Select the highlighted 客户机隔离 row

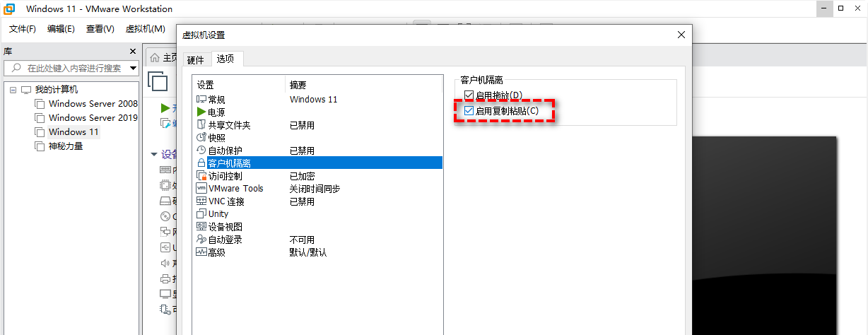[x=318, y=163]
